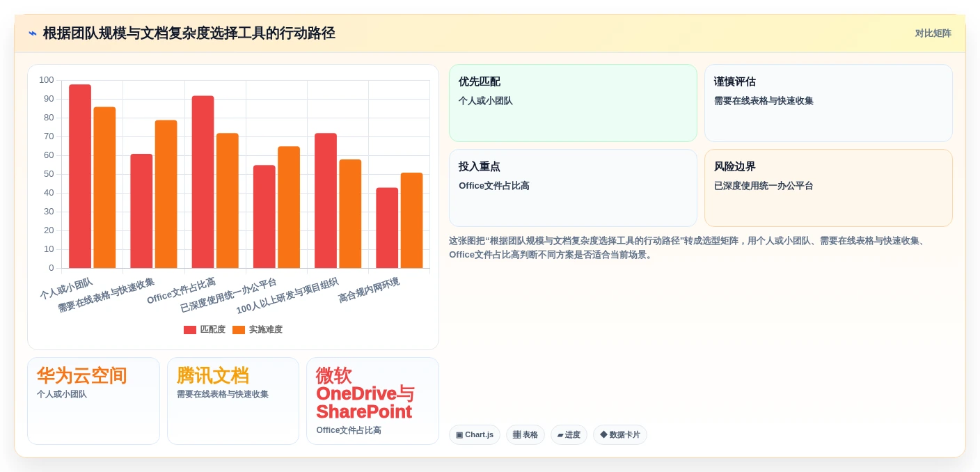This screenshot has width=980, height=472.
Task: Open the 优先匹配 card
Action: click(573, 103)
